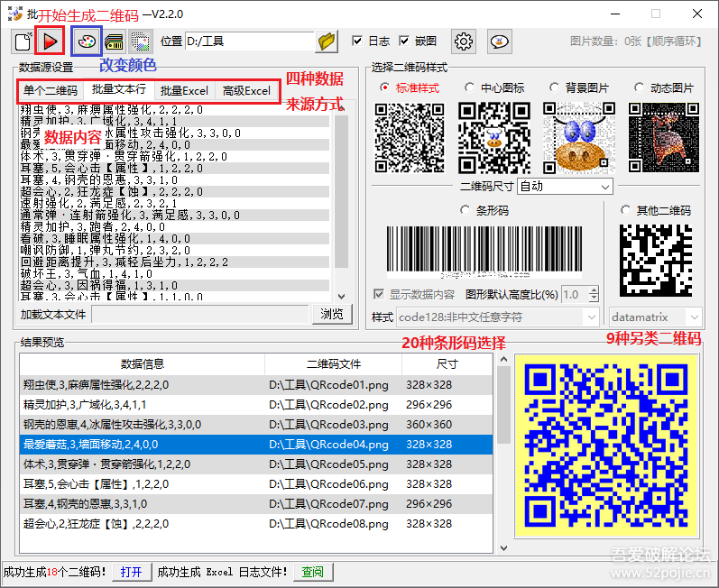The image size is (719, 588).
Task: Click the 浏览 button
Action: tap(331, 314)
